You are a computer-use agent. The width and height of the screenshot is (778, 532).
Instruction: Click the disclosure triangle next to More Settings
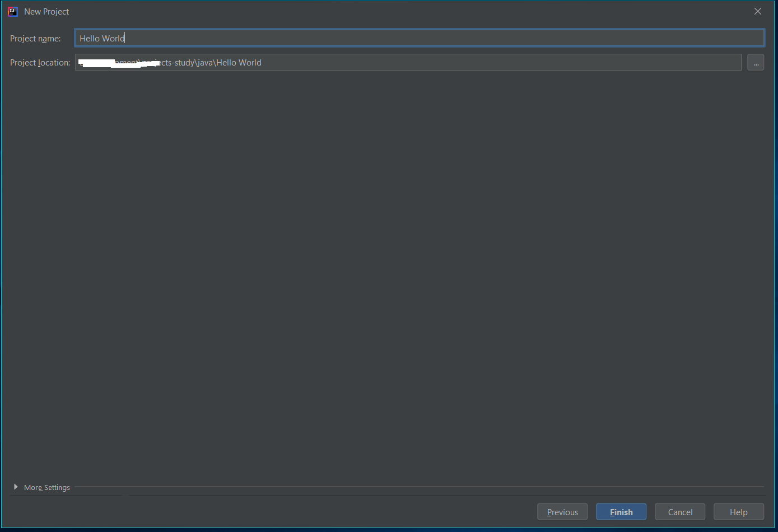click(x=16, y=487)
